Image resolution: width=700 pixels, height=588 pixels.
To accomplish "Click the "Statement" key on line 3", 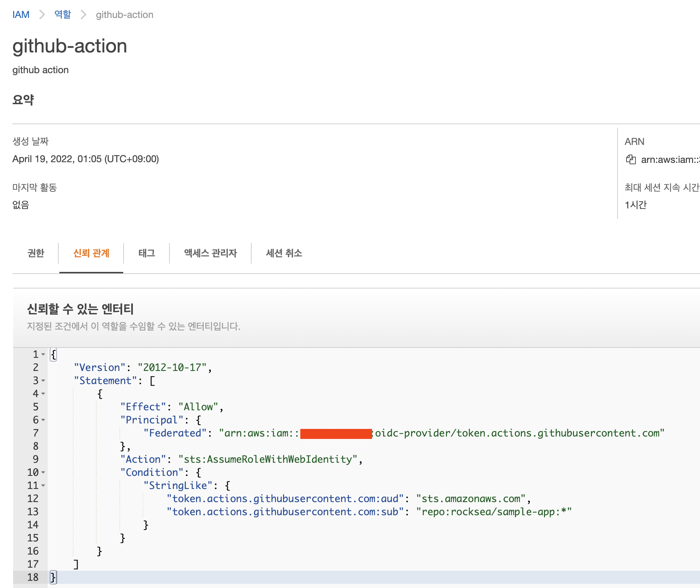I will tap(106, 381).
